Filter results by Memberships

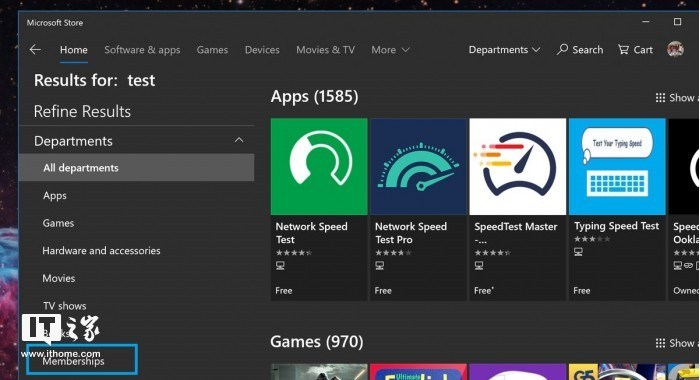[73, 361]
